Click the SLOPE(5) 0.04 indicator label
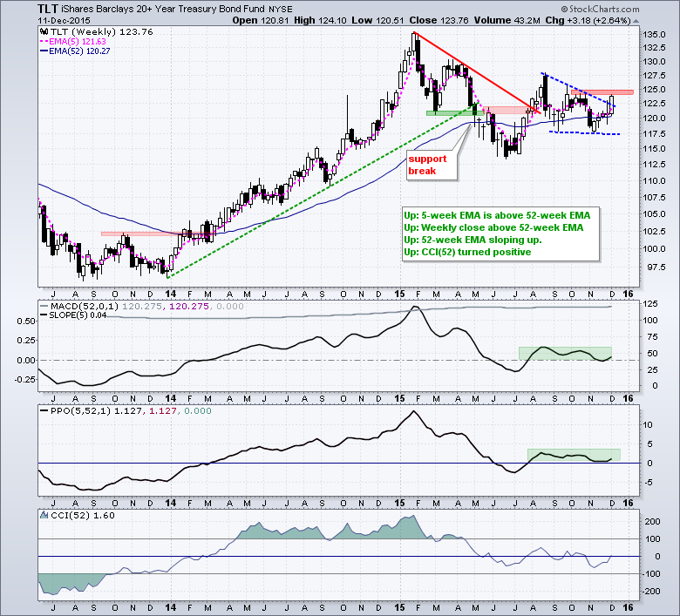 tap(78, 315)
